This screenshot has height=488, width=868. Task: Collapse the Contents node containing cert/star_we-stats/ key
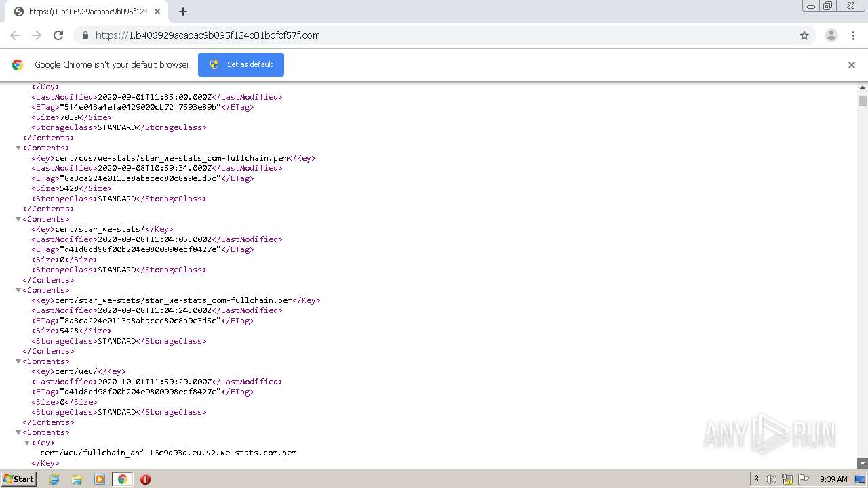(x=18, y=219)
